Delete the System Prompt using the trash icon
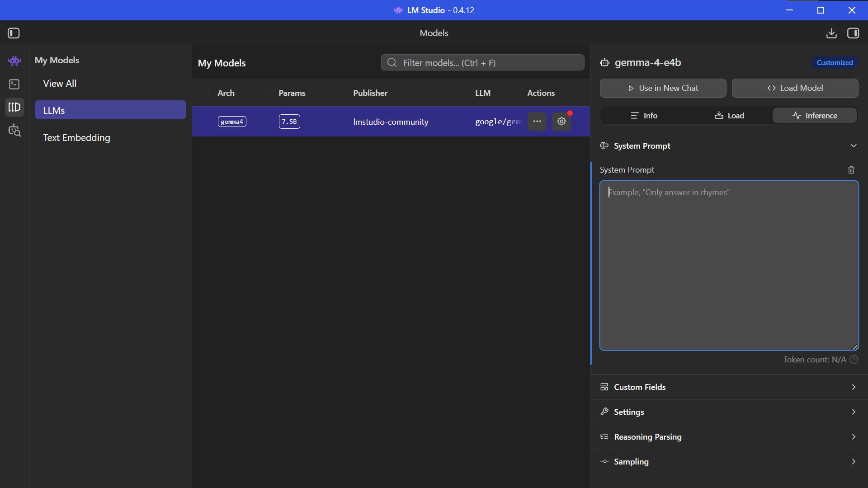The image size is (868, 488). (x=851, y=169)
